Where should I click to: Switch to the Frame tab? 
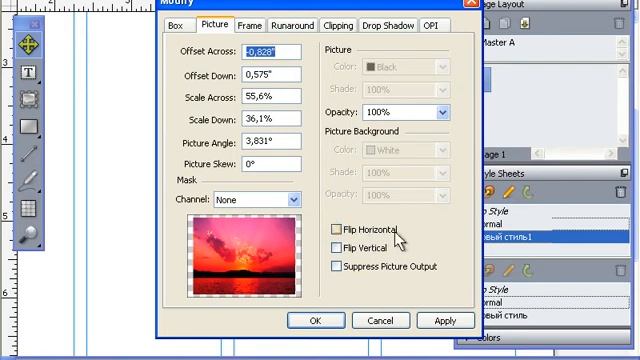click(x=249, y=25)
